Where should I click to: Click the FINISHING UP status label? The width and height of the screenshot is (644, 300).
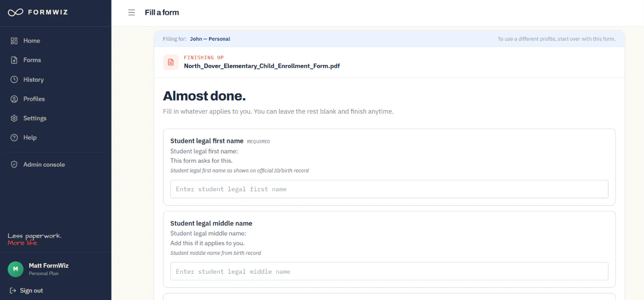coord(204,57)
